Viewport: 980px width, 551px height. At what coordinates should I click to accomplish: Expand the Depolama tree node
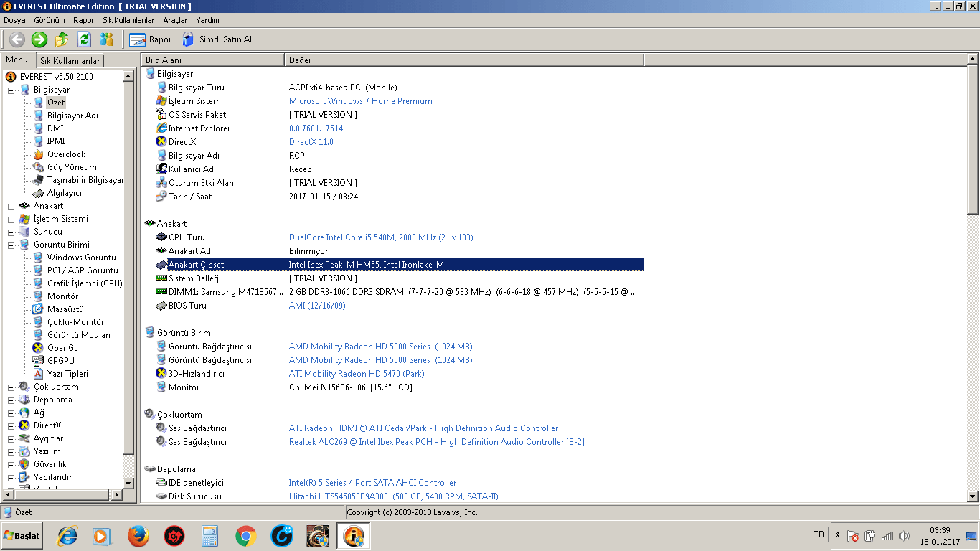pos(11,400)
